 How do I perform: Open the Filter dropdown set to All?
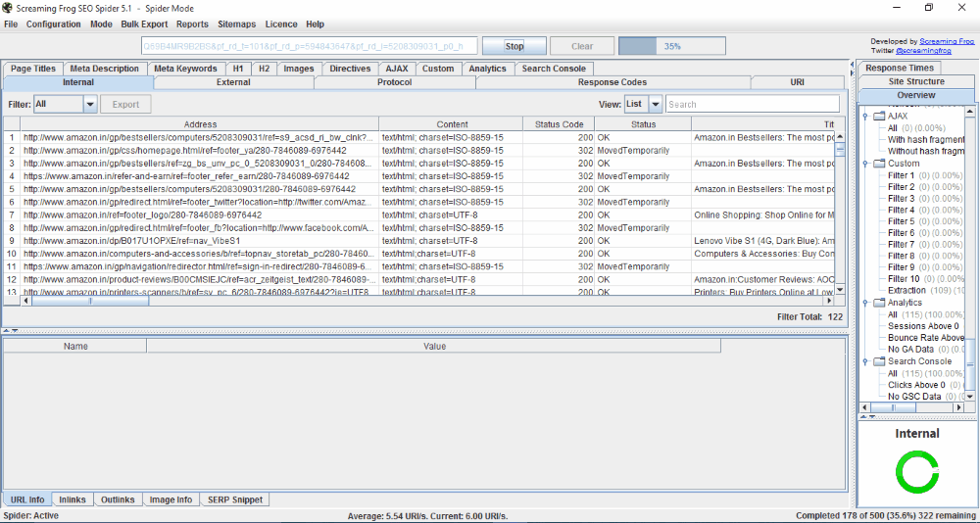(x=66, y=105)
